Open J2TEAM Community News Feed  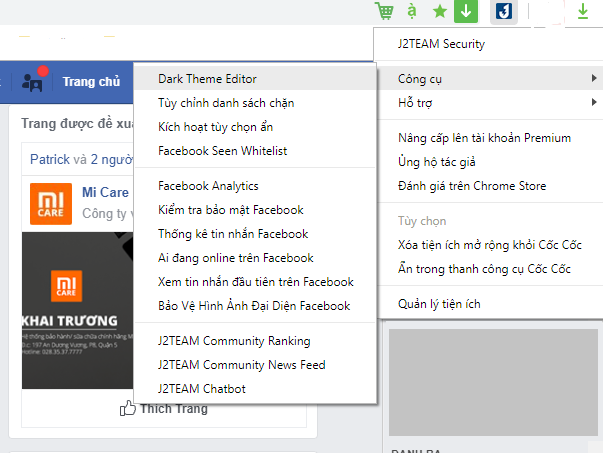255,365
